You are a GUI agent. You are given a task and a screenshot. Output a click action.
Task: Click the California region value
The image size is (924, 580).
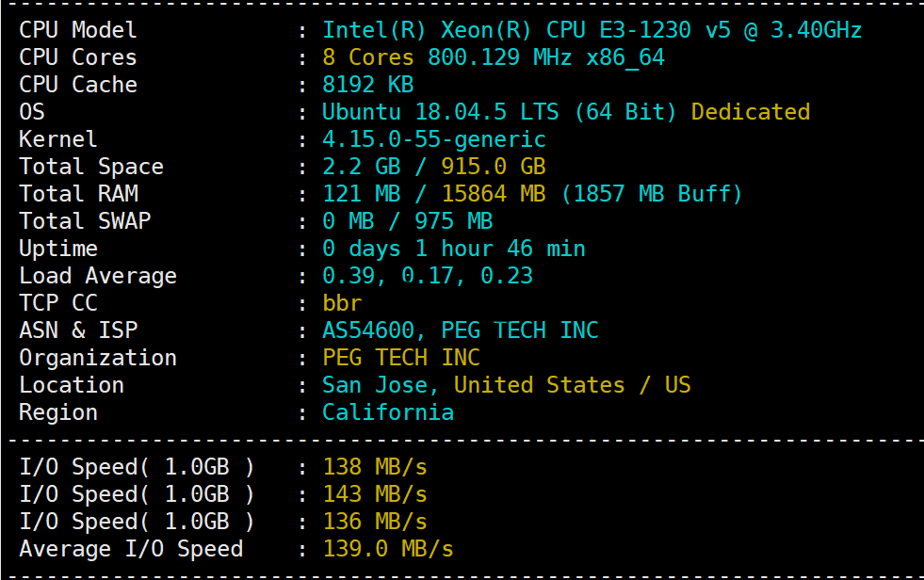pyautogui.click(x=388, y=412)
